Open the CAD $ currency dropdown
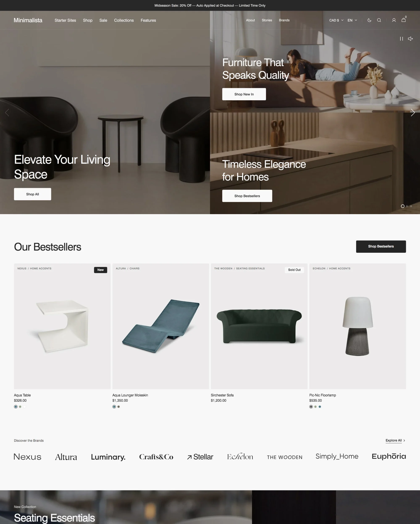 (336, 20)
